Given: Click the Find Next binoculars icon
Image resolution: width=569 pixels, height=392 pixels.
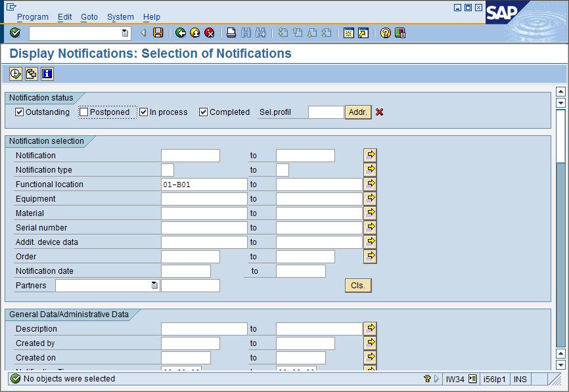Looking at the screenshot, I should 261,33.
